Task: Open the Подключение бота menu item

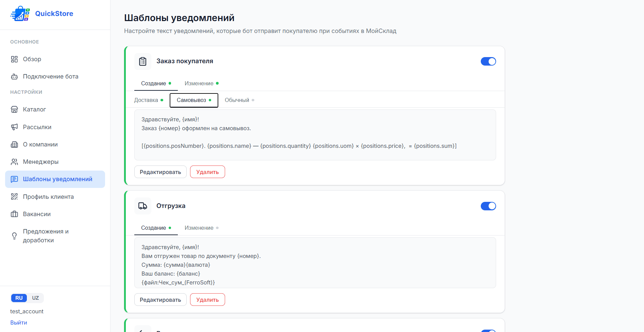Action: tap(55, 76)
